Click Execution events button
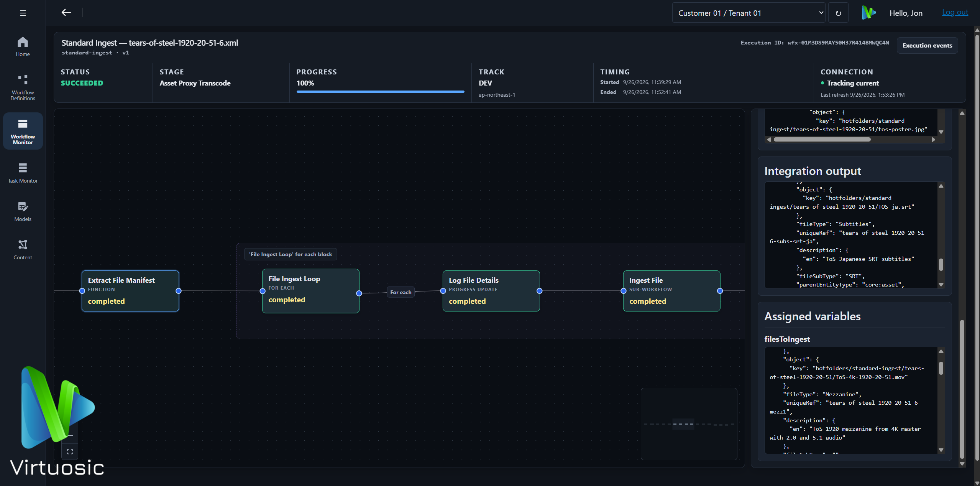This screenshot has width=980, height=486. pos(927,45)
